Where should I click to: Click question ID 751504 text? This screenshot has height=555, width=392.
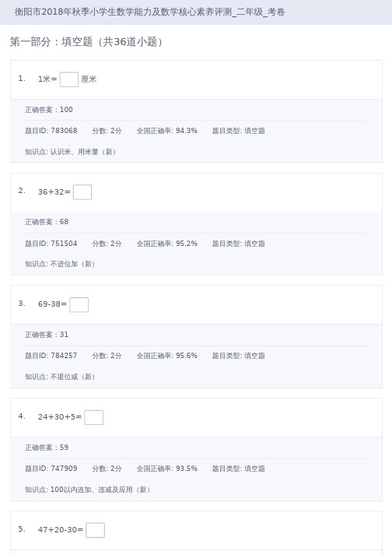tap(51, 244)
